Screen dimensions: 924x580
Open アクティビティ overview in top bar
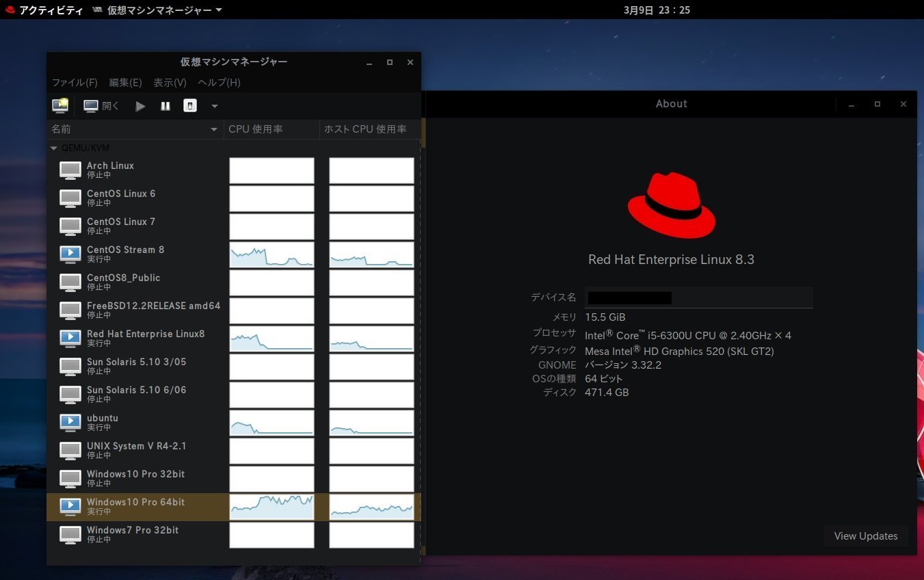(51, 10)
